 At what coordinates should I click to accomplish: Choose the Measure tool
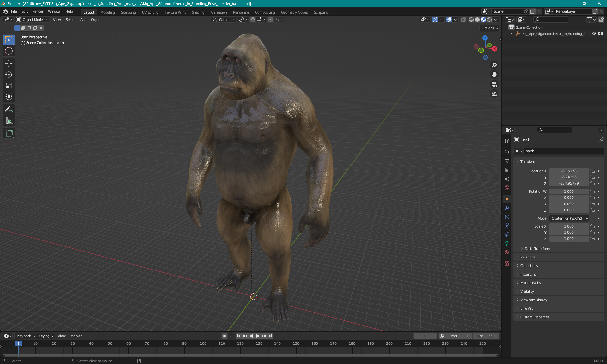tap(9, 121)
